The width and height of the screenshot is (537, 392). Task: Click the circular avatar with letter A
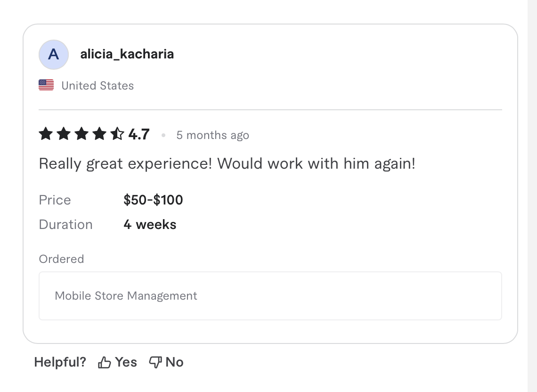[53, 55]
